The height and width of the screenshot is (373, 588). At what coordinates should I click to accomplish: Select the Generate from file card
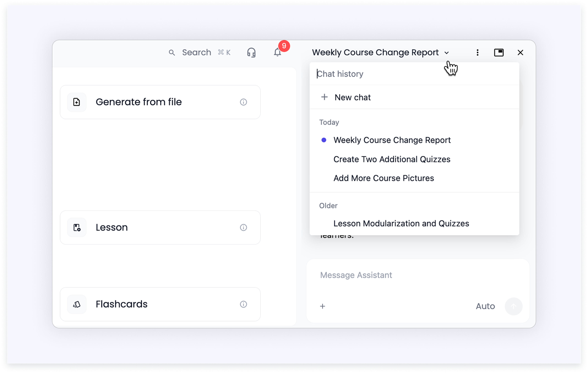point(160,102)
